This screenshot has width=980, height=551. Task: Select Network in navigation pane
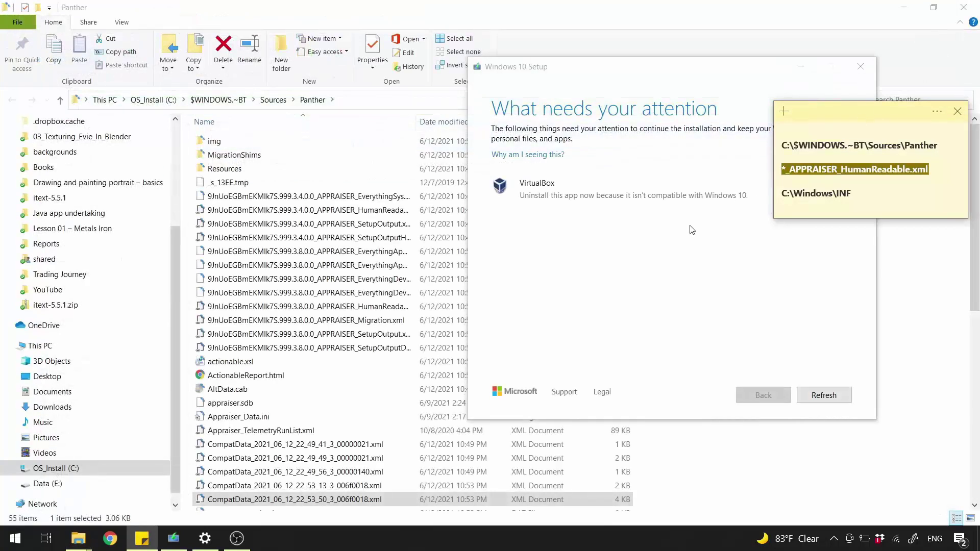(x=42, y=504)
